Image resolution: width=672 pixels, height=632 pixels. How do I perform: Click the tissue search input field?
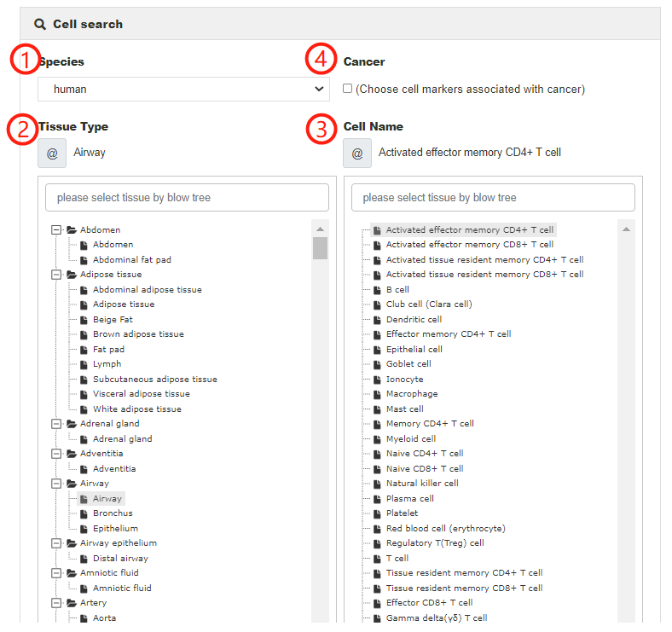[187, 197]
